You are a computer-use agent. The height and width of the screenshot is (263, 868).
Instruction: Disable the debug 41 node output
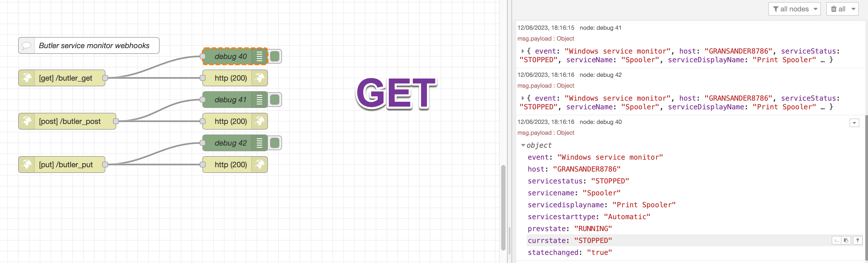275,100
